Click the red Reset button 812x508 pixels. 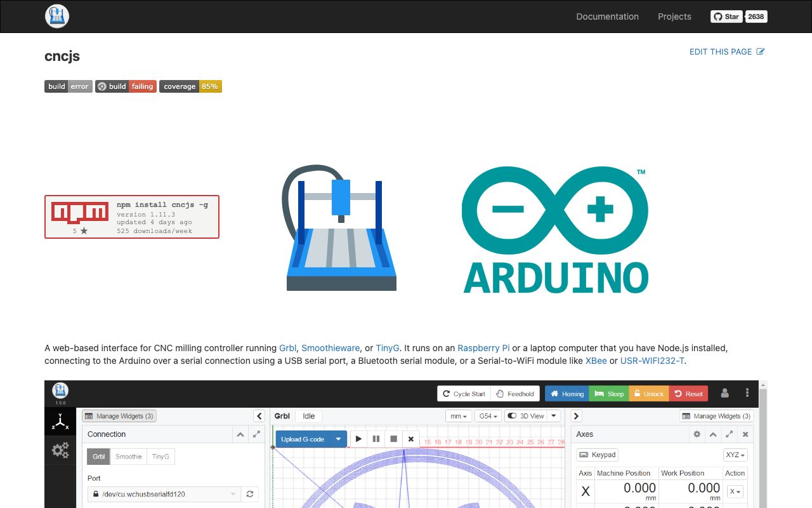pos(689,394)
